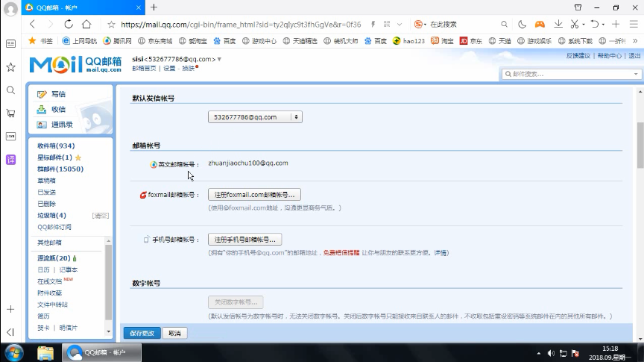Open the shopping cart icon in sidebar
The height and width of the screenshot is (362, 644).
click(x=10, y=113)
